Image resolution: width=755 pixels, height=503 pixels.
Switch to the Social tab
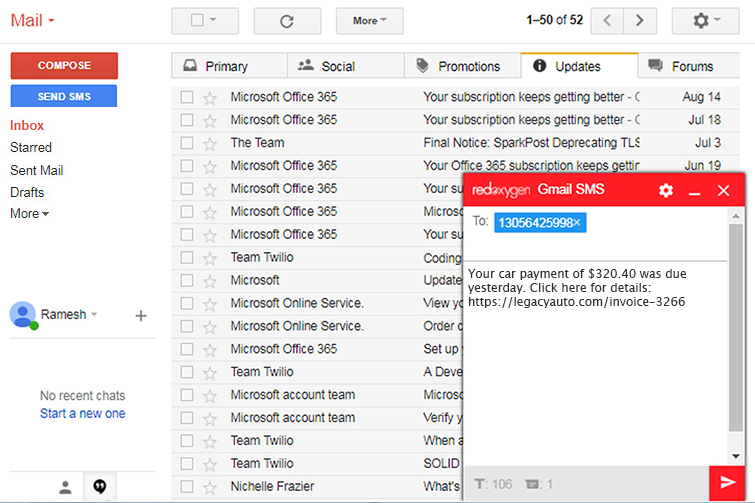click(346, 66)
